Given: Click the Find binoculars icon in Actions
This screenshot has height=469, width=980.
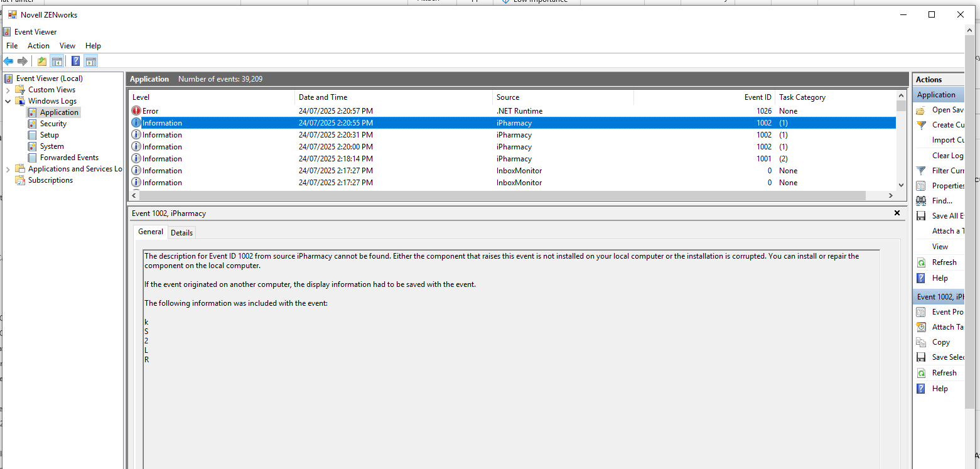Looking at the screenshot, I should pyautogui.click(x=921, y=201).
